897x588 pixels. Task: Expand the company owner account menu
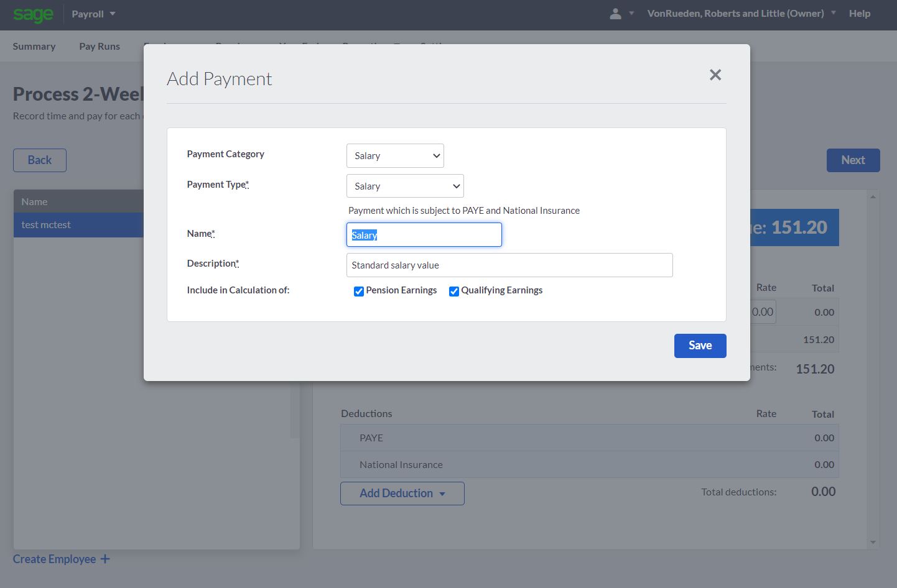click(x=741, y=14)
